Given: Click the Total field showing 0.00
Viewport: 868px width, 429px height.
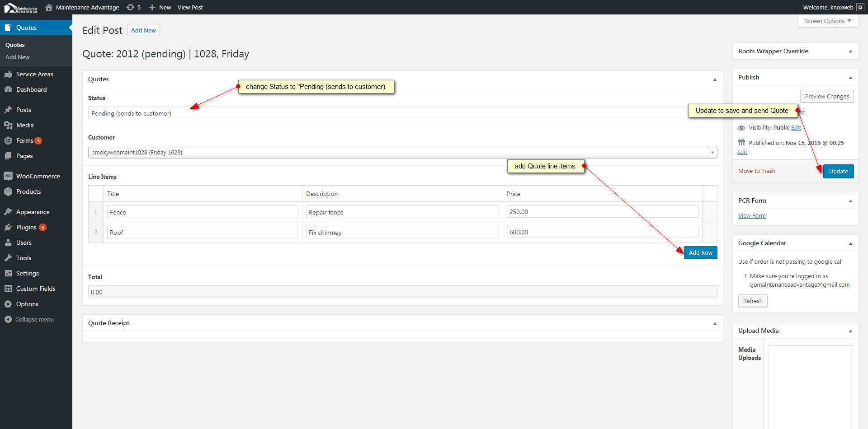Looking at the screenshot, I should point(403,292).
